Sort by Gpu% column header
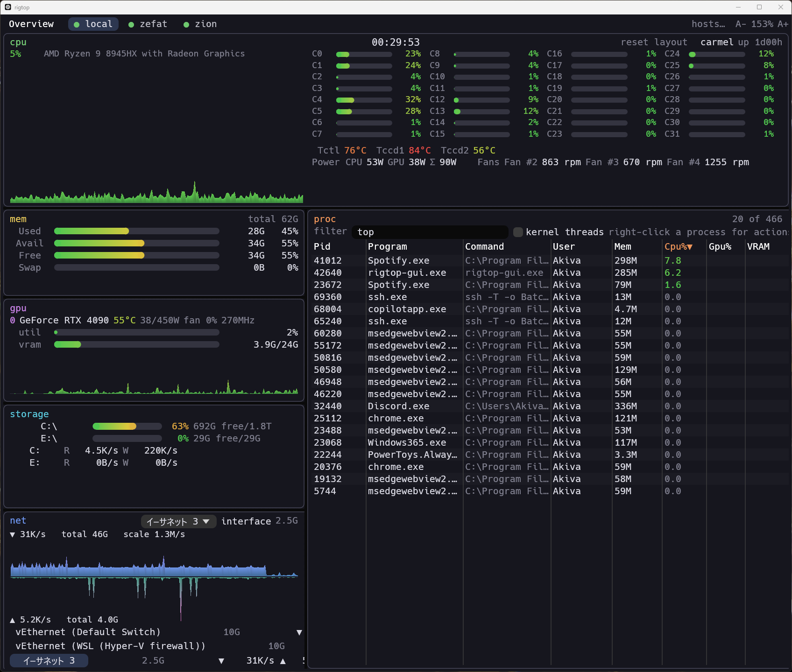The image size is (792, 672). click(720, 246)
